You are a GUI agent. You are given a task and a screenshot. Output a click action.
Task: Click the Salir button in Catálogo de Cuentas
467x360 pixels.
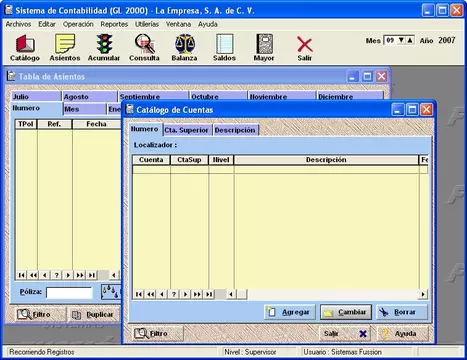(346, 333)
